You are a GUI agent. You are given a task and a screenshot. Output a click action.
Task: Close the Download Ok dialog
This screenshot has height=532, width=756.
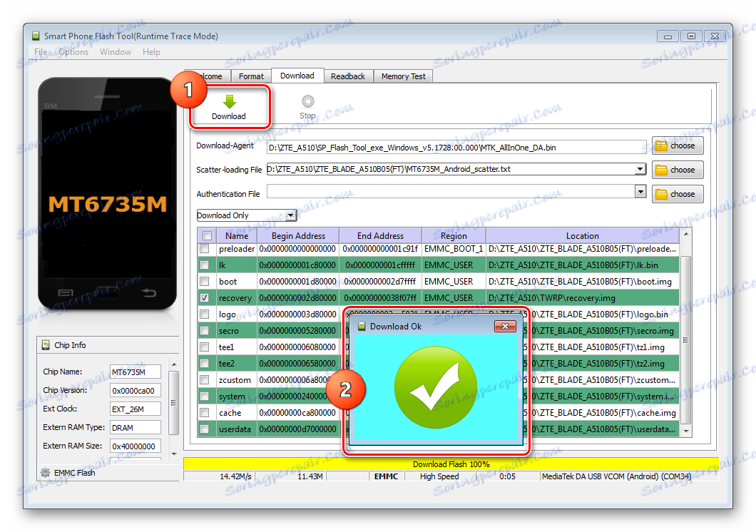click(505, 326)
